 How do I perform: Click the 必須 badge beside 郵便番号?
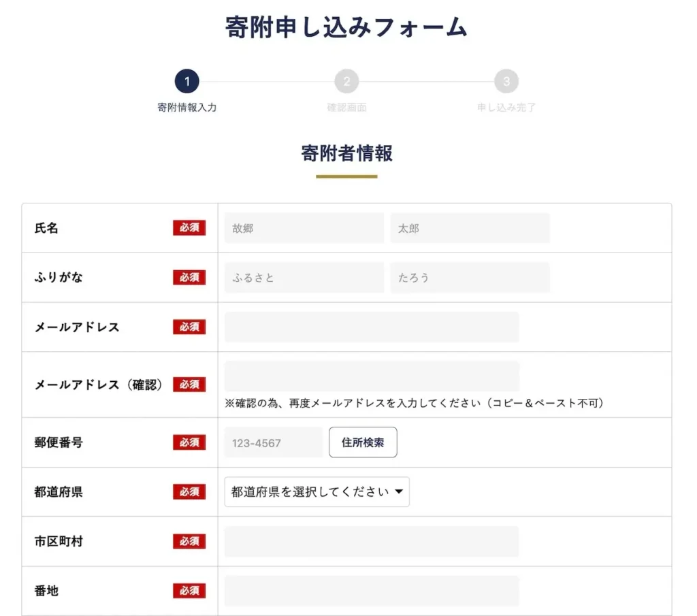tap(189, 442)
